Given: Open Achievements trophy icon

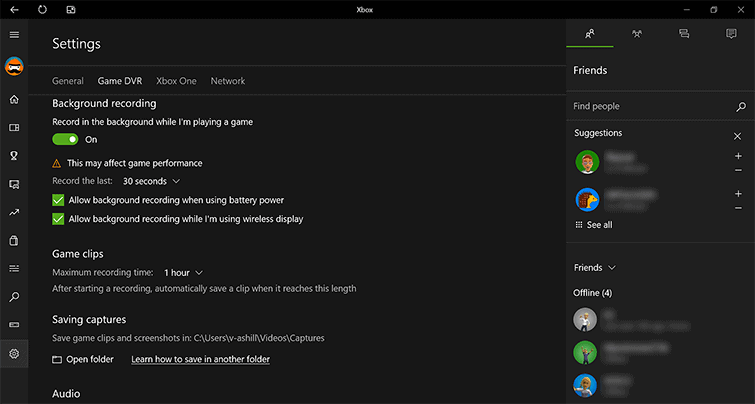Looking at the screenshot, I should coord(14,156).
